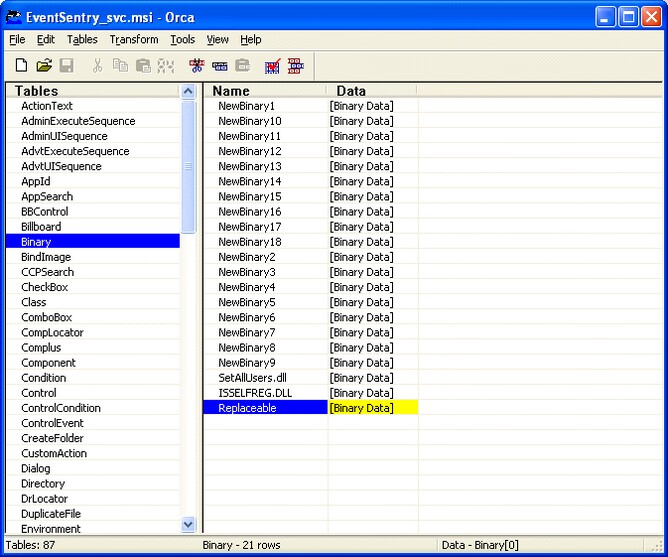This screenshot has height=557, width=668.
Task: Select the Directory table
Action: [93, 484]
